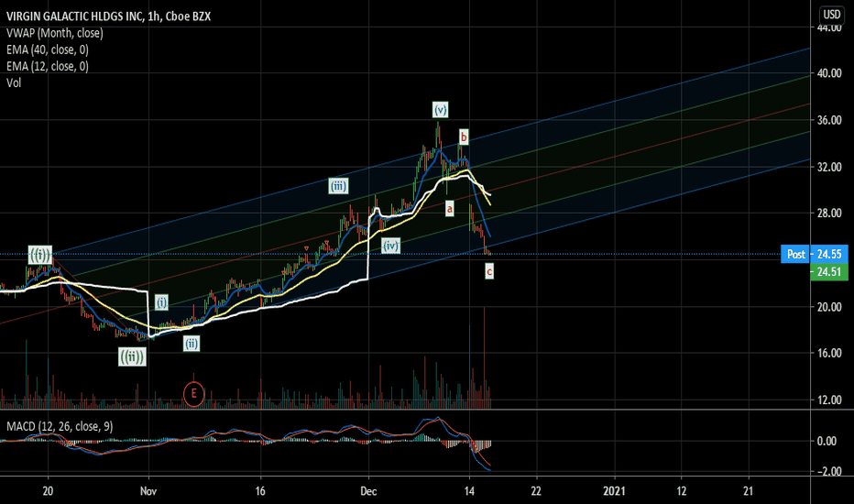Screen dimensions: 854x504
Task: Click the 12.00 price axis label
Action: pos(829,400)
